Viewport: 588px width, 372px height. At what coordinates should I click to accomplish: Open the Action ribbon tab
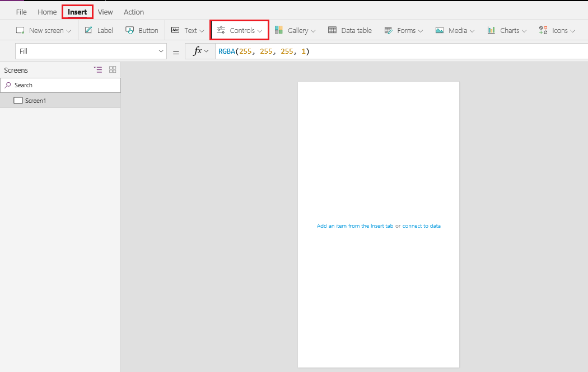pos(133,11)
